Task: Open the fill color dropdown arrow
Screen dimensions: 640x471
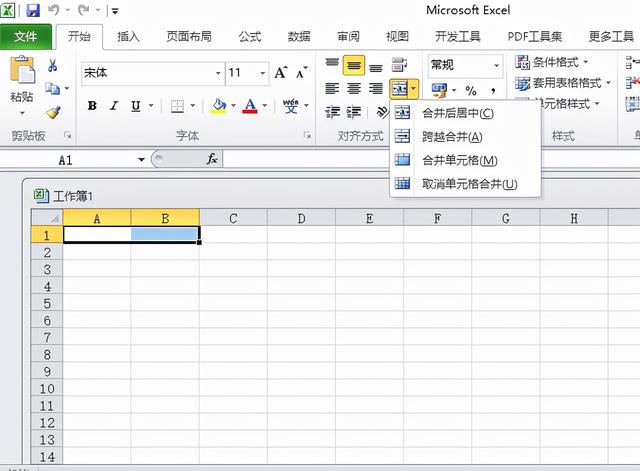Action: (x=233, y=106)
